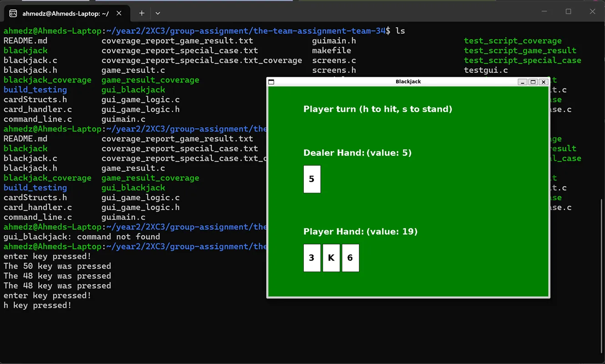This screenshot has height=364, width=605.
Task: Click the gui_blackjack command not found message
Action: pyautogui.click(x=82, y=237)
